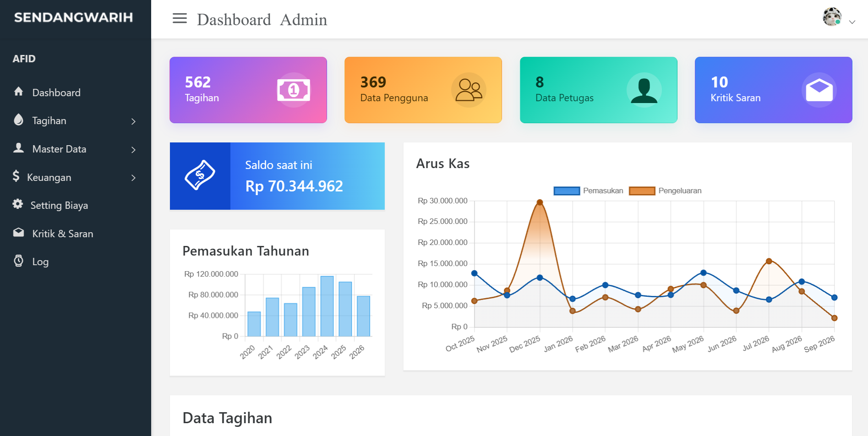This screenshot has height=436, width=868.
Task: Click the Kritik & Saran envelope icon
Action: click(18, 233)
